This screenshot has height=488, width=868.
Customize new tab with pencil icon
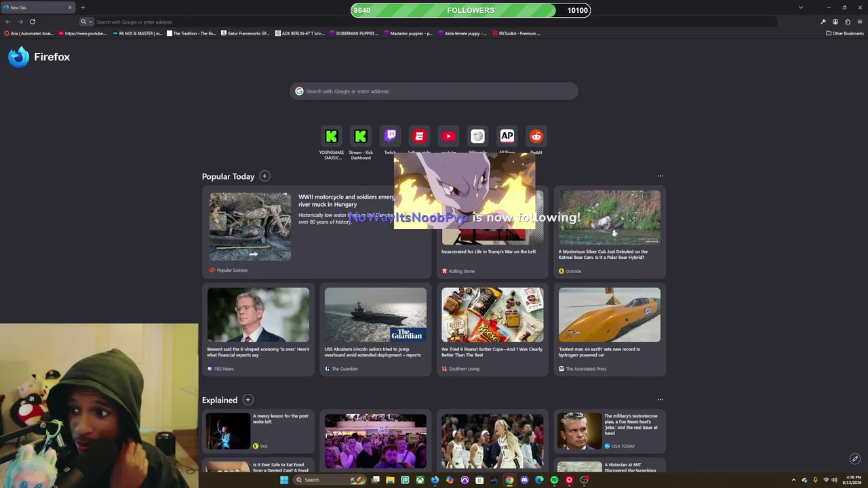point(855,459)
